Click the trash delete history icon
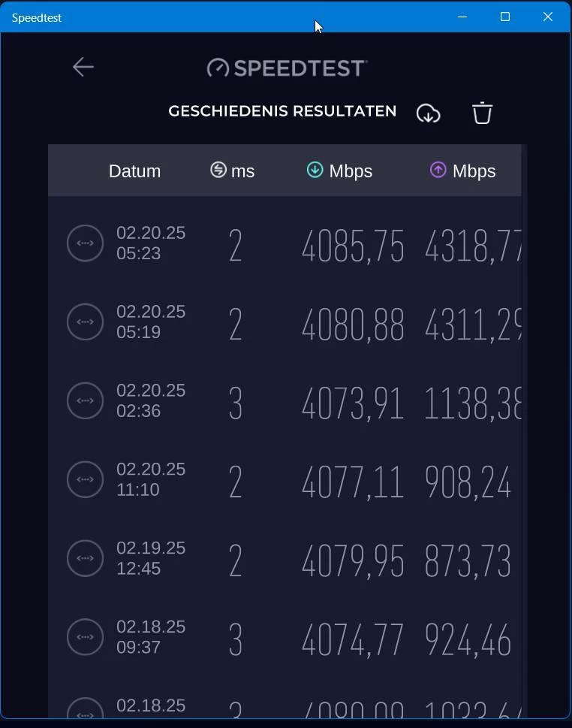This screenshot has height=728, width=572. tap(482, 113)
